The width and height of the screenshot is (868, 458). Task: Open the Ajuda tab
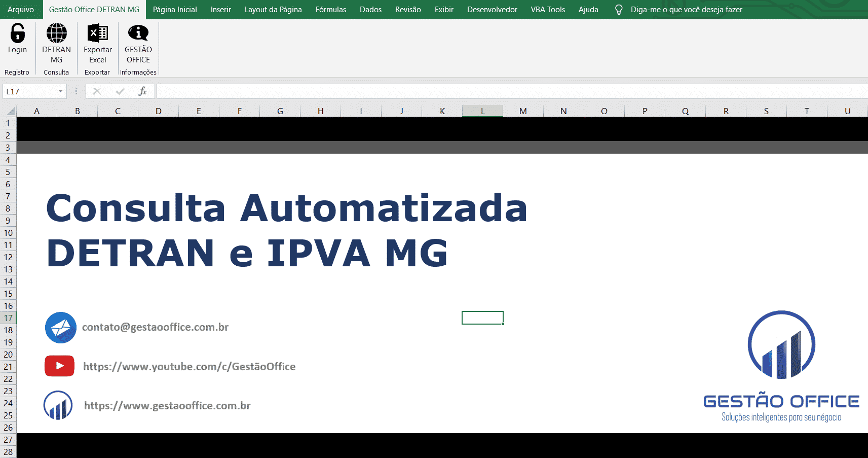coord(588,10)
